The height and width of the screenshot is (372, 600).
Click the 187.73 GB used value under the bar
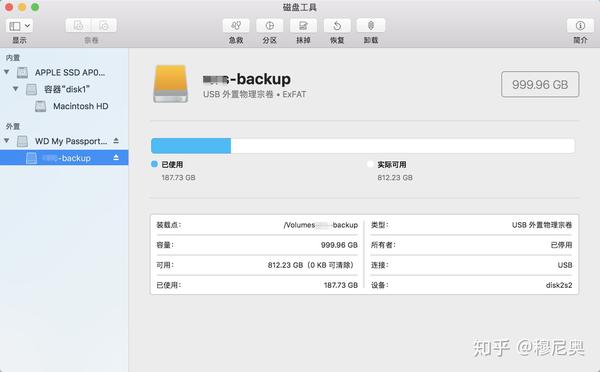coord(178,178)
